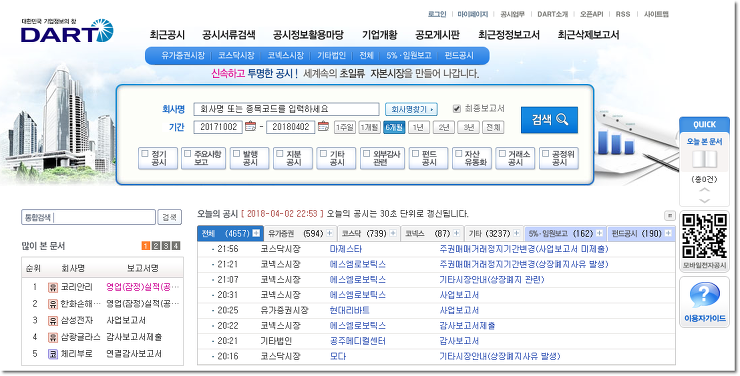This screenshot has height=376, width=740.
Task: Go to page 1 of 많이 본 문서
Action: coord(145,246)
